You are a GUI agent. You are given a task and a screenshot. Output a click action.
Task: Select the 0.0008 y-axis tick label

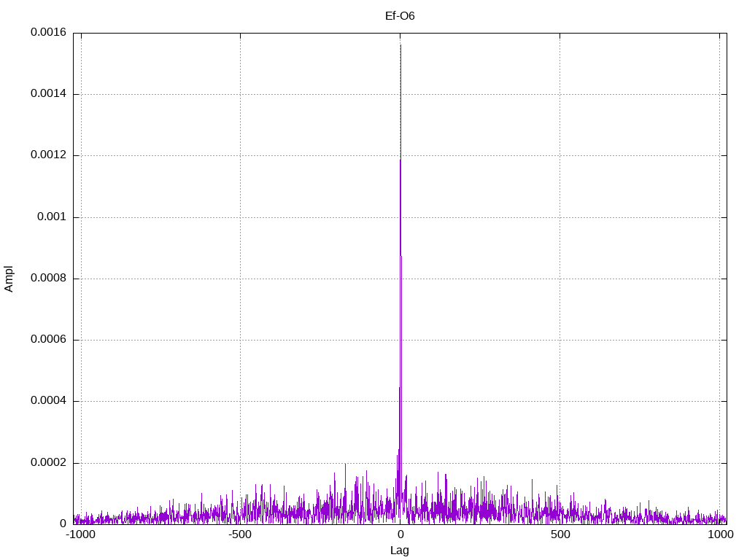pyautogui.click(x=48, y=279)
